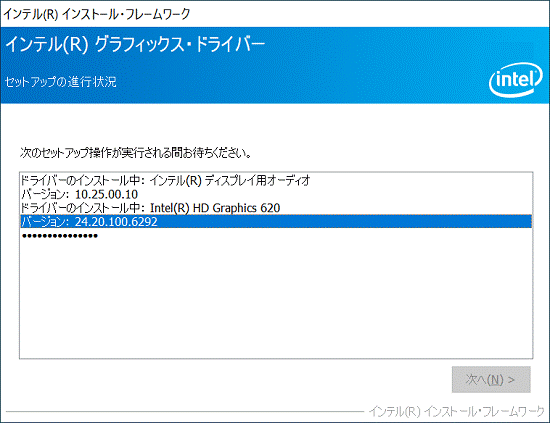Click window title 'インテル(R) インストール・フレームワーク'
The height and width of the screenshot is (423, 550).
coord(96,14)
